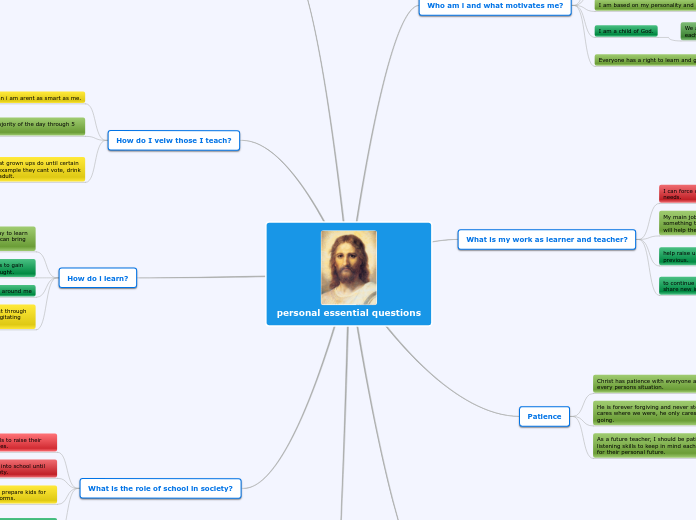Click the "I am based on my personality" note
The height and width of the screenshot is (520, 696).
click(645, 5)
